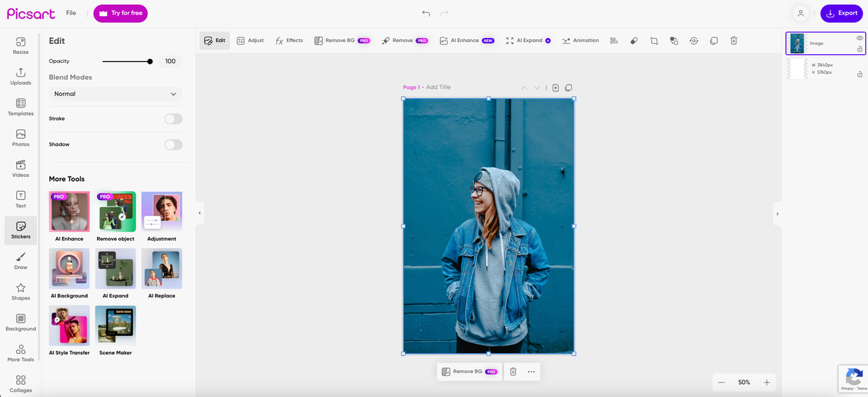Open the three-dots menu below canvas

(531, 371)
